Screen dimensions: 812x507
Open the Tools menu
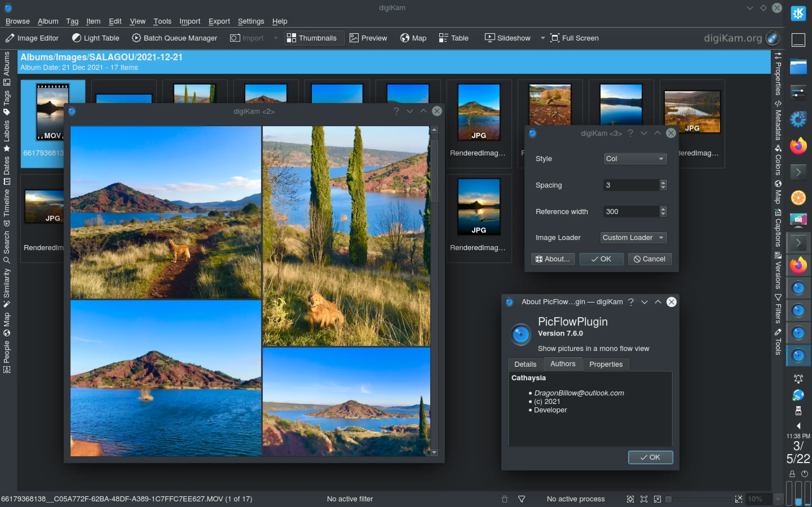[162, 21]
